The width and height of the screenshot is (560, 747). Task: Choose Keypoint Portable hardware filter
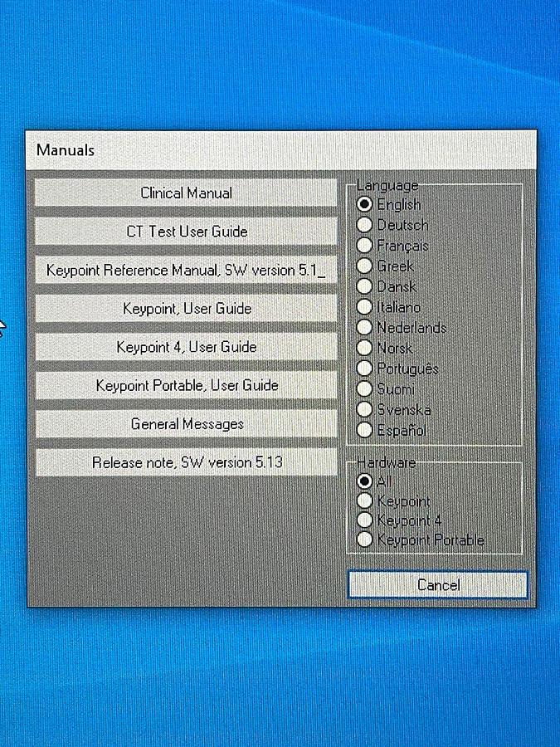[364, 540]
